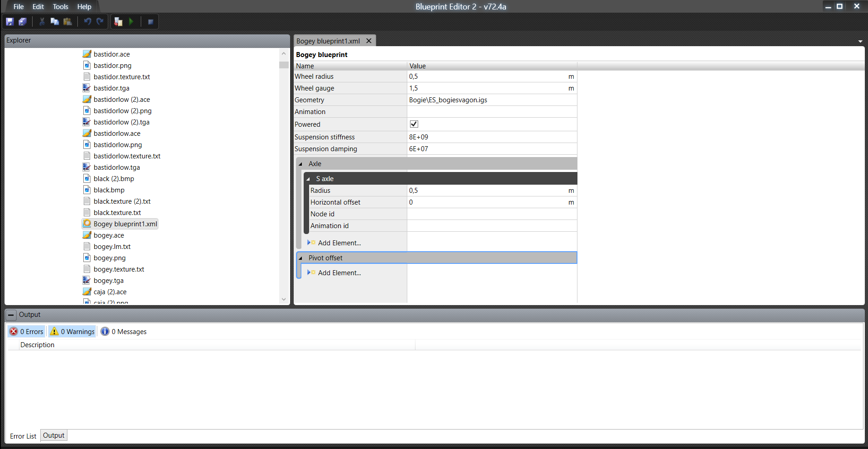Click the Explorer scrollbar up arrow
The image size is (868, 449).
(x=284, y=53)
